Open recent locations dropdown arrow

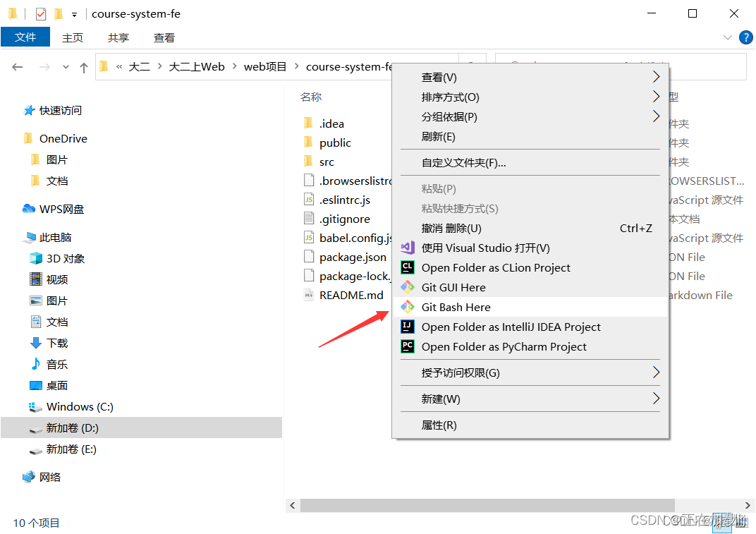tap(66, 67)
